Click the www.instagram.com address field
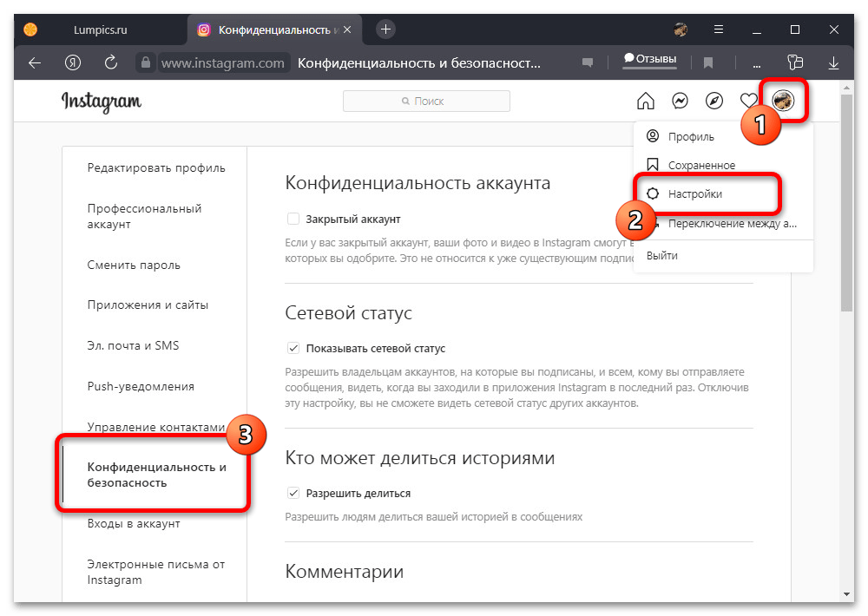This screenshot has height=616, width=868. point(222,63)
